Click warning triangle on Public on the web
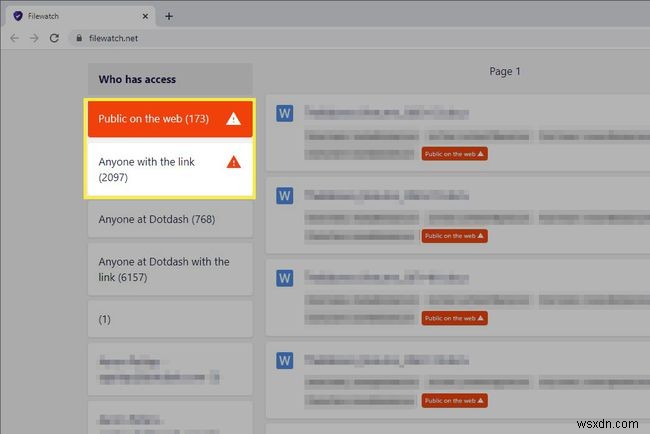 coord(233,119)
